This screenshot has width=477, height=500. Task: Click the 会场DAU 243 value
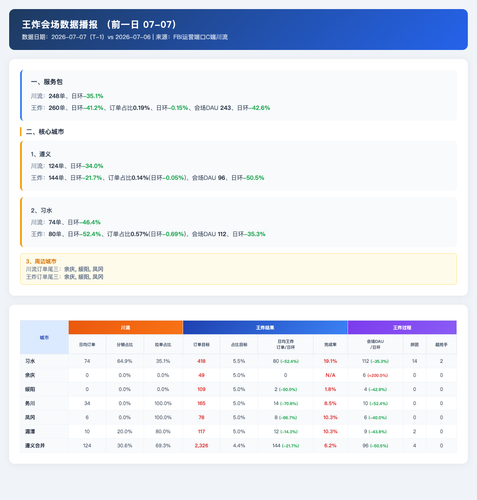pyautogui.click(x=213, y=108)
